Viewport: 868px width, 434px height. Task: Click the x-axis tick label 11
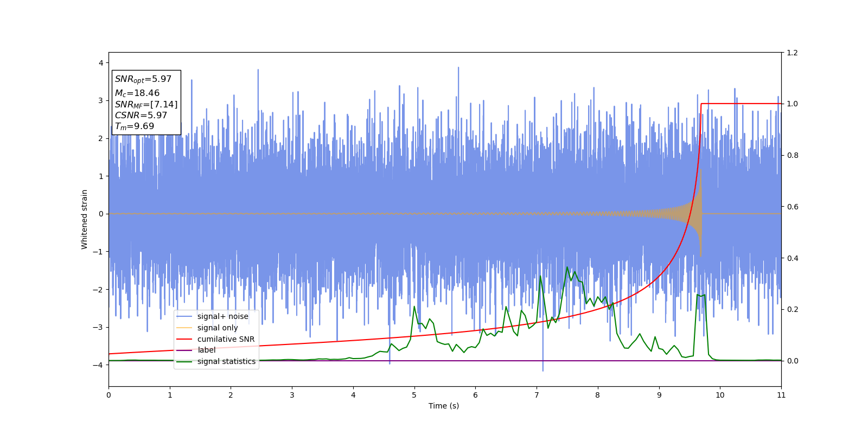[x=781, y=395]
